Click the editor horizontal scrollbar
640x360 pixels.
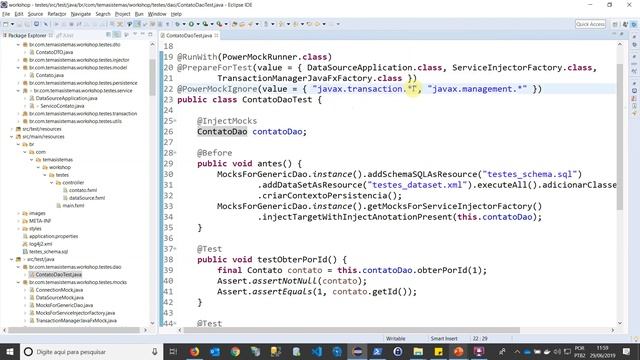point(352,330)
